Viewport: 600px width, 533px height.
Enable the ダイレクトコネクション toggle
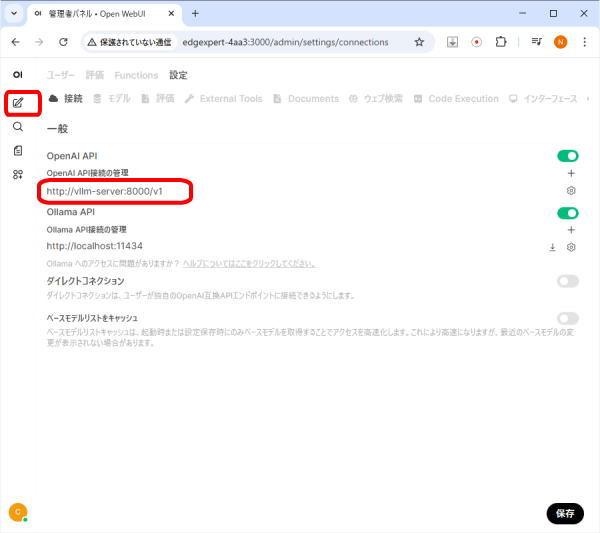(x=567, y=281)
